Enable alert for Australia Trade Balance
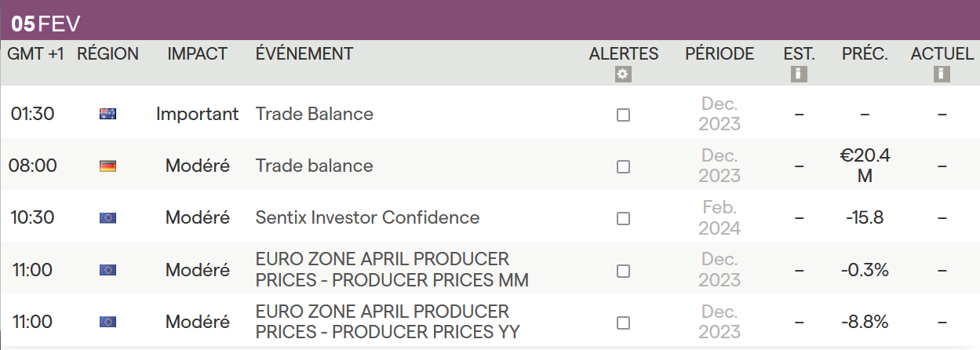This screenshot has width=980, height=350. point(623,115)
